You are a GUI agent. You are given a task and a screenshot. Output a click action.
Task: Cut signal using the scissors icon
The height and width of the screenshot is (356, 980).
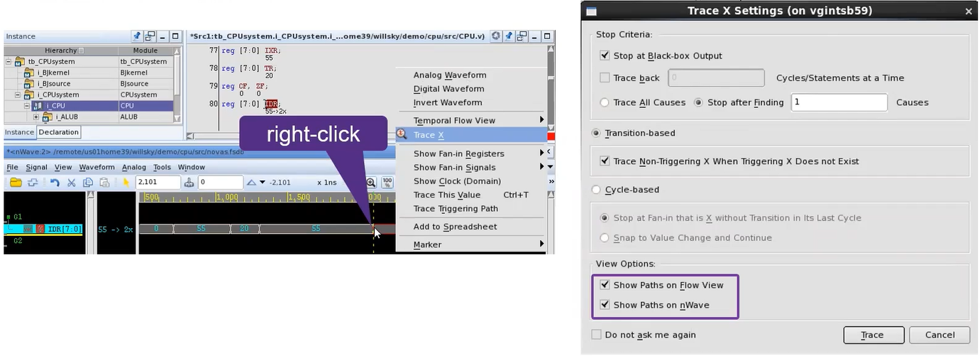coord(72,183)
